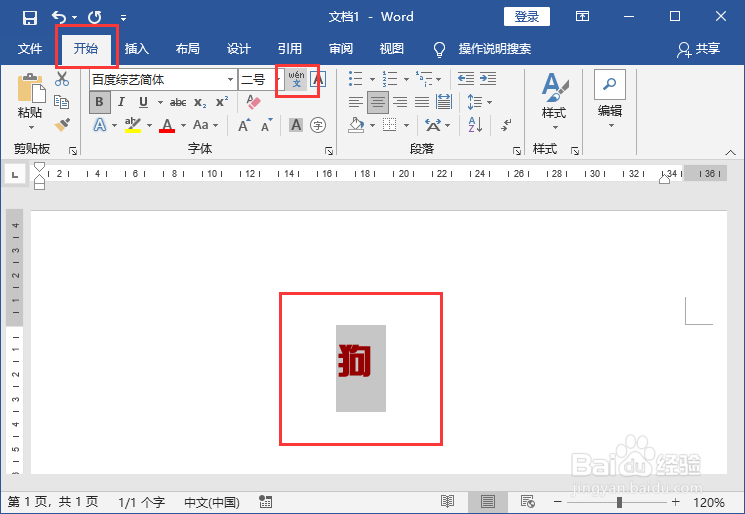
Task: Open the ribbon display options
Action: pos(582,17)
